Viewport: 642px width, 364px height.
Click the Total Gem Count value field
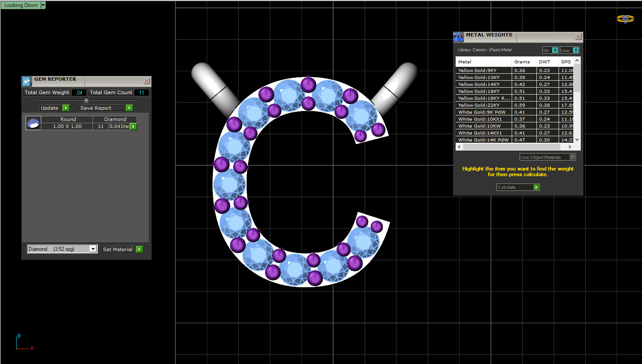click(142, 92)
